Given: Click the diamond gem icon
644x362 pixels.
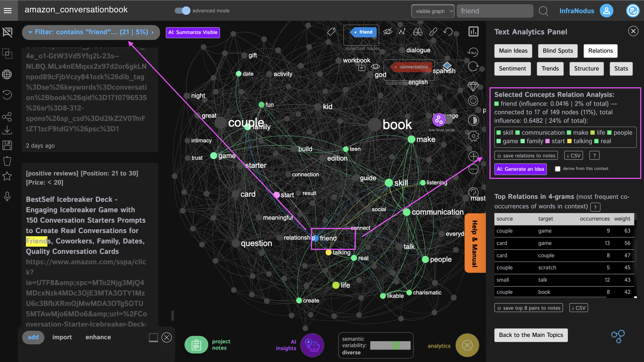Looking at the screenshot, I should [x=473, y=86].
